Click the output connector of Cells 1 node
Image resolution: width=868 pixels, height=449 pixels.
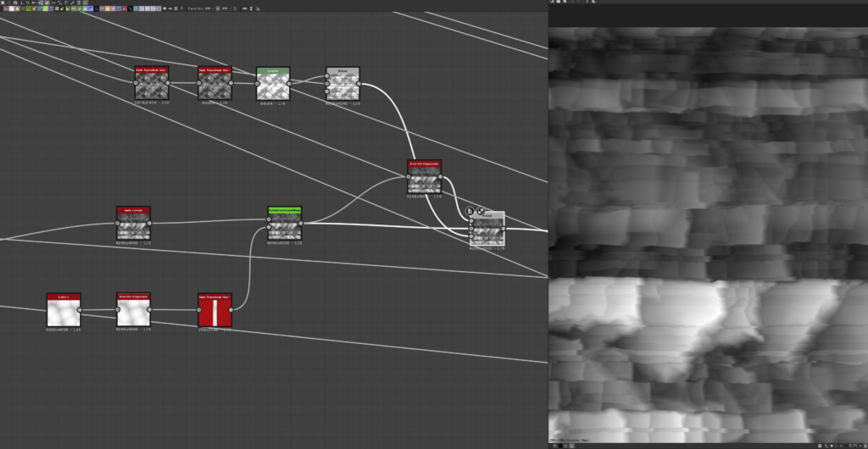pyautogui.click(x=81, y=310)
